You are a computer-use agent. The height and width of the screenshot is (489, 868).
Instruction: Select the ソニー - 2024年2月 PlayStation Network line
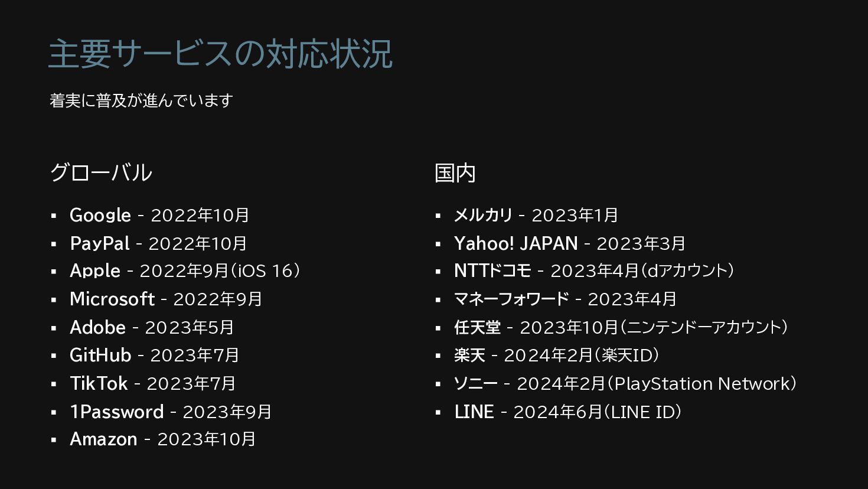point(625,383)
